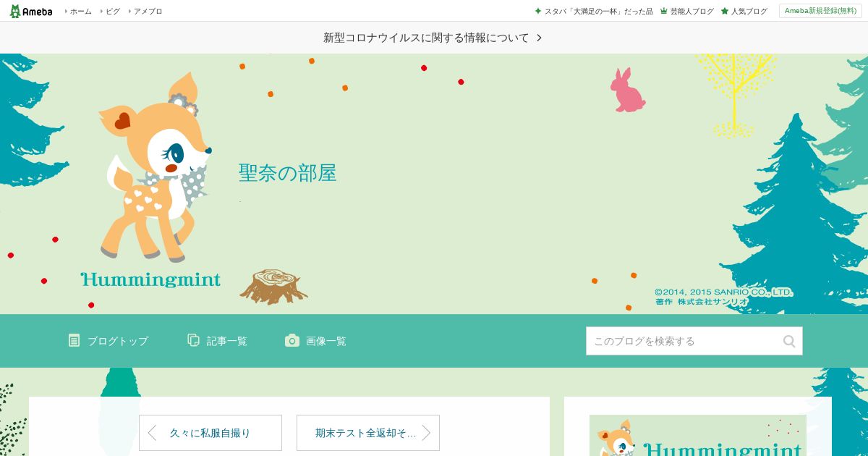
Task: Open previous post 久々に私服自撮り
Action: [x=210, y=433]
